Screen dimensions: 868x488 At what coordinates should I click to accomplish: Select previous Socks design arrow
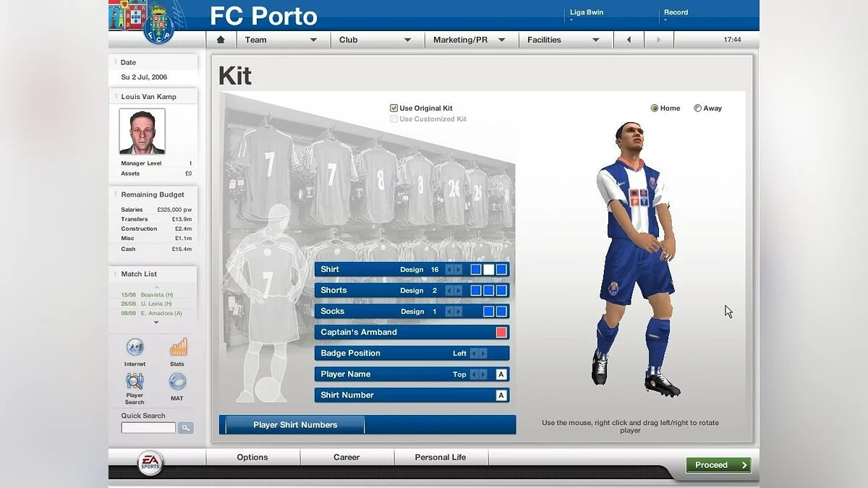point(449,312)
